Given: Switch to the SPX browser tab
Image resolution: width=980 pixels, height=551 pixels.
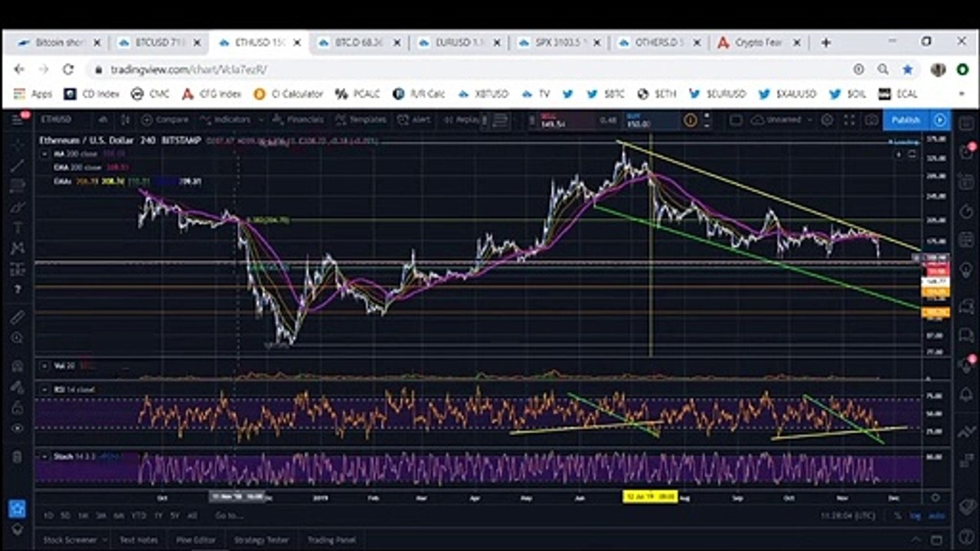Looking at the screenshot, I should pos(560,43).
